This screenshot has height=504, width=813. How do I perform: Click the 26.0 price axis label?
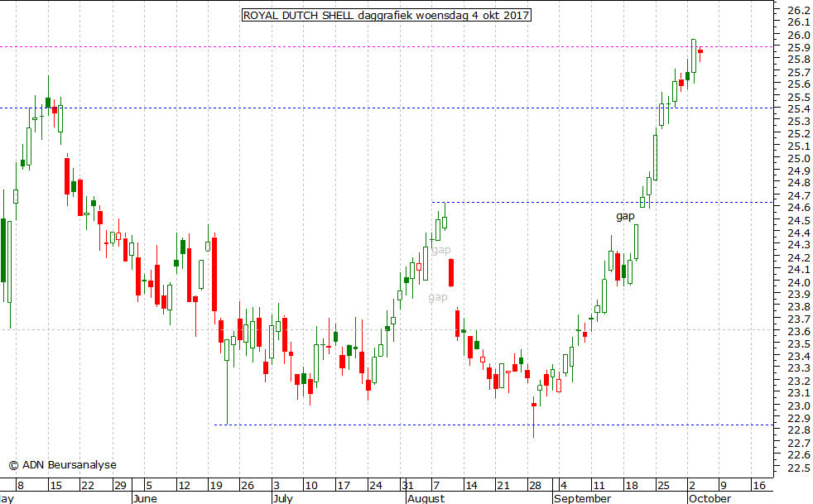(x=798, y=35)
